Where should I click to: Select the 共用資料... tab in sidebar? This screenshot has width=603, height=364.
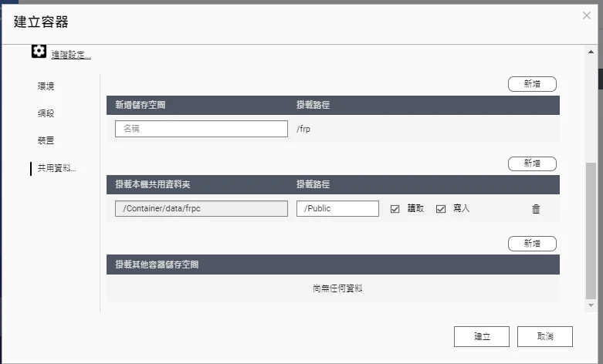tap(56, 168)
